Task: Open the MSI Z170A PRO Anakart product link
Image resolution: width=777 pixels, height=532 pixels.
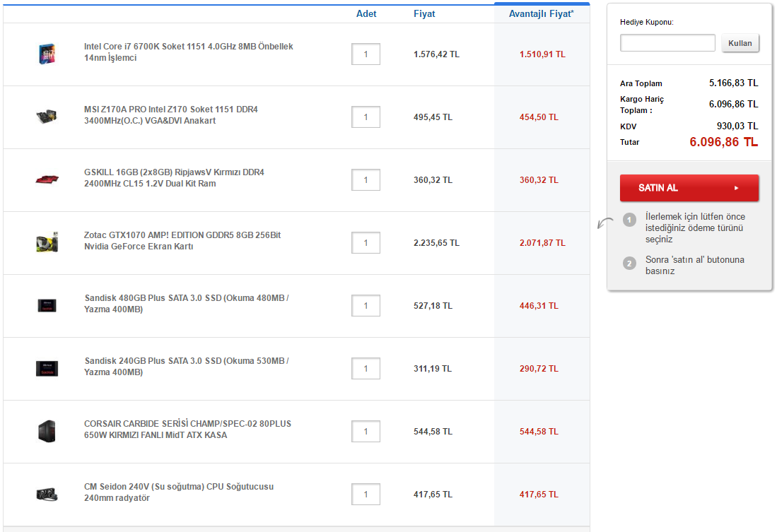Action: coord(170,115)
